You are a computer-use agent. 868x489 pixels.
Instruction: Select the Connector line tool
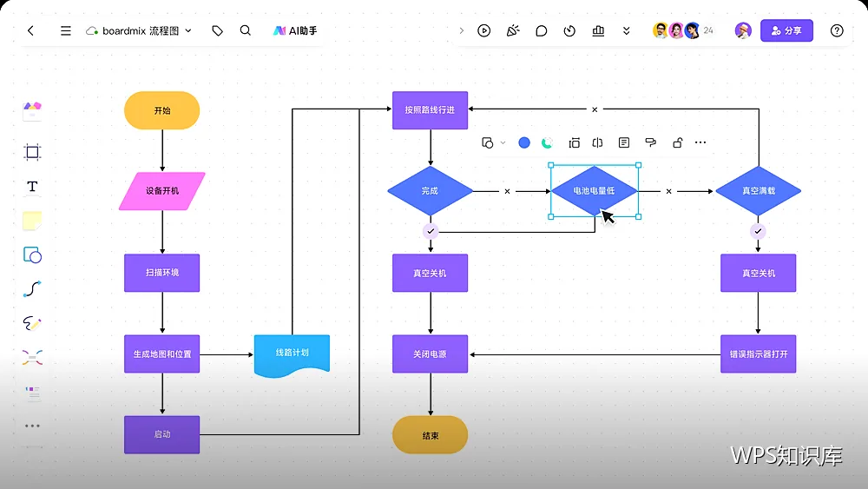[x=32, y=289]
